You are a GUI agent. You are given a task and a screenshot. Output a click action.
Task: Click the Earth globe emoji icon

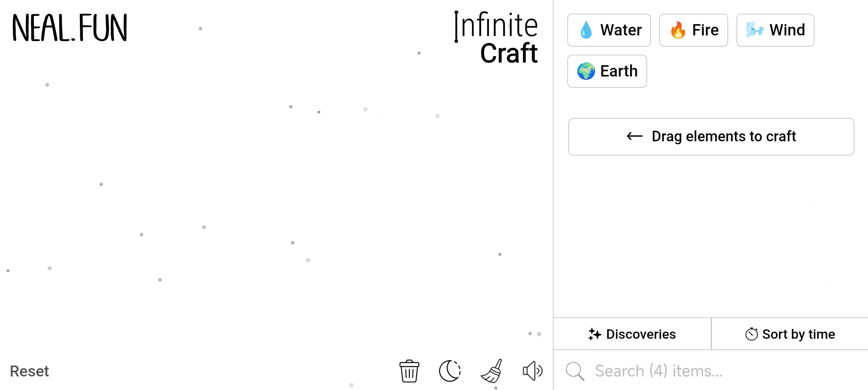click(586, 71)
